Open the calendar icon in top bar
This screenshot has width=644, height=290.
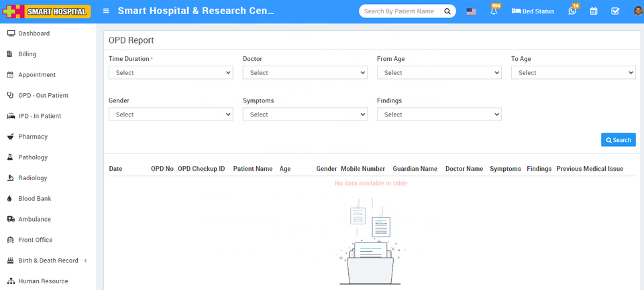[x=594, y=11]
